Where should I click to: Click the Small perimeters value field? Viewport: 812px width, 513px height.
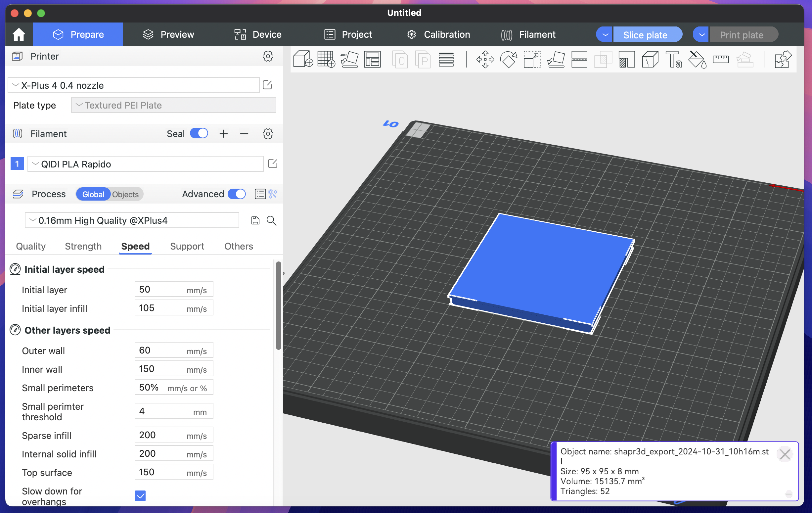coord(174,387)
